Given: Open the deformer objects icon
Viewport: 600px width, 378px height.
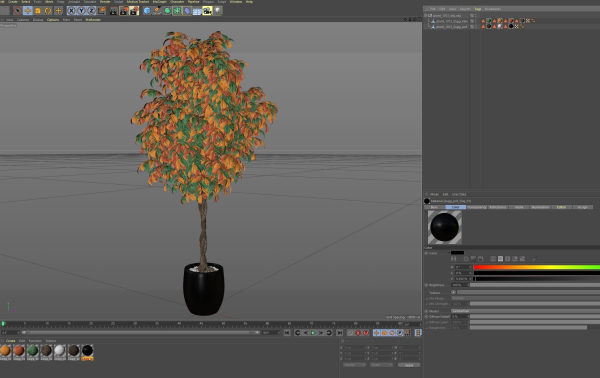Looking at the screenshot, I should click(187, 11).
